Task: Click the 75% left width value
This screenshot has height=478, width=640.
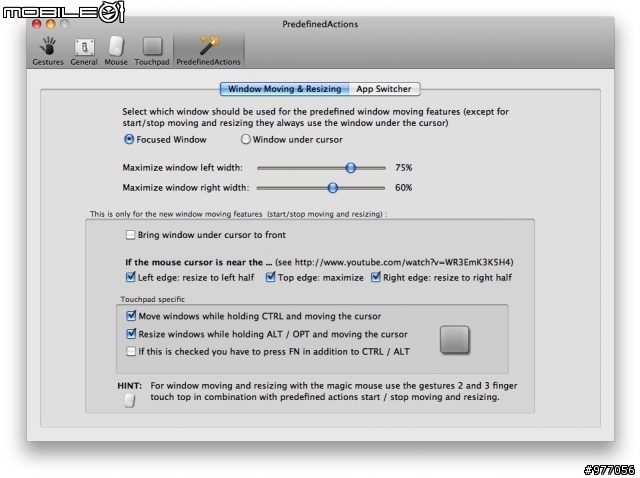Action: coord(403,168)
